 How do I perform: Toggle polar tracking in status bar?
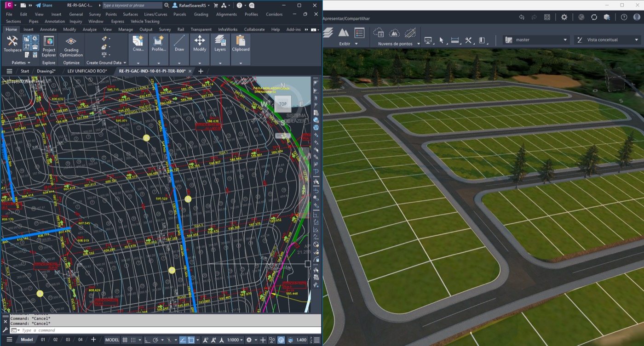click(x=155, y=340)
